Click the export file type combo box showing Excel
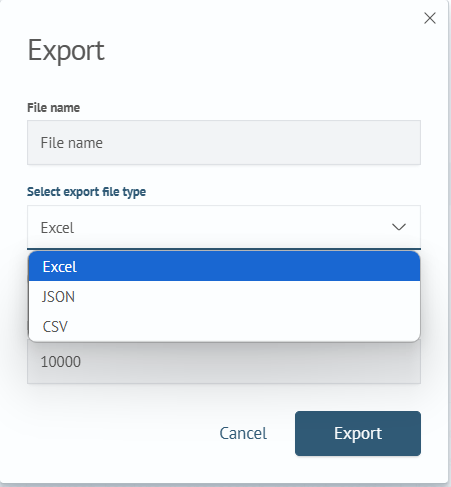Screen dimensions: 451x487 (224, 227)
